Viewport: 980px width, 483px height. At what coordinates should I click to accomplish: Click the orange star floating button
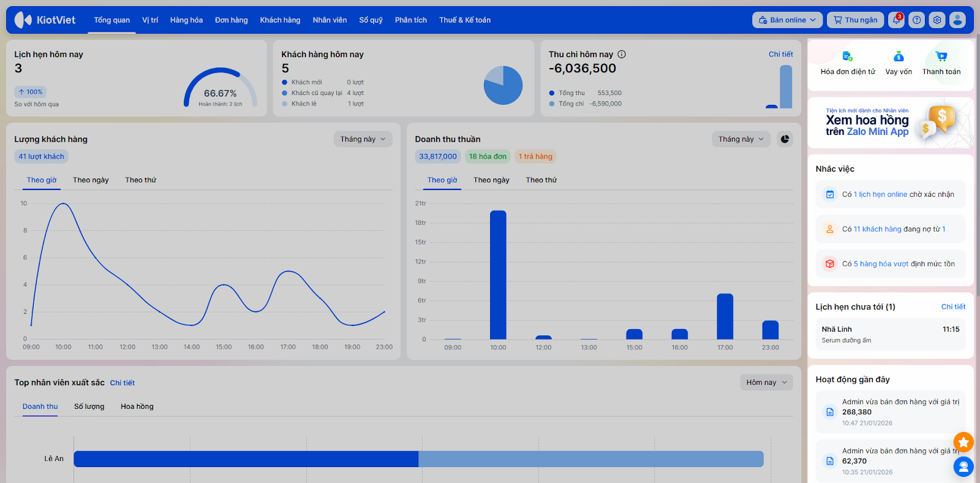pos(963,442)
